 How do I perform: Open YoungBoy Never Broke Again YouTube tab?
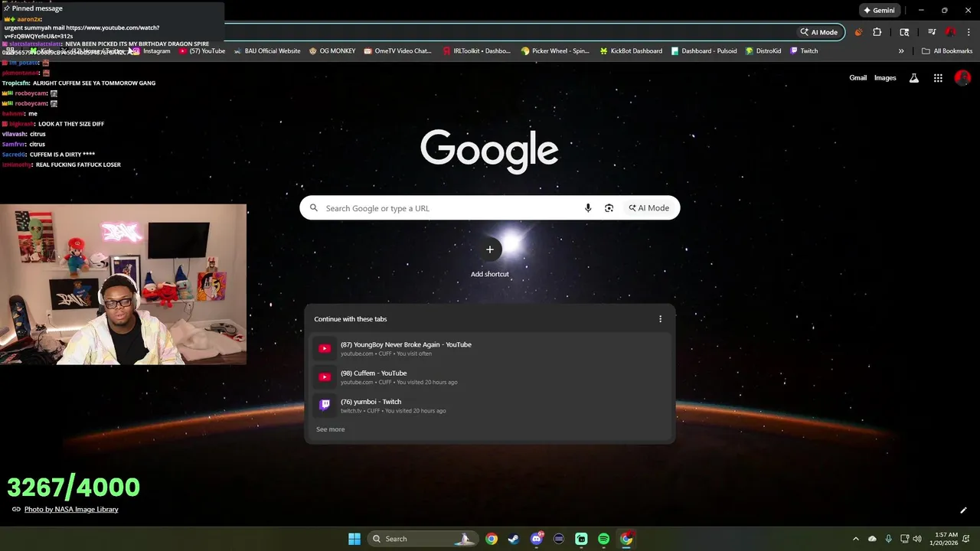[490, 348]
